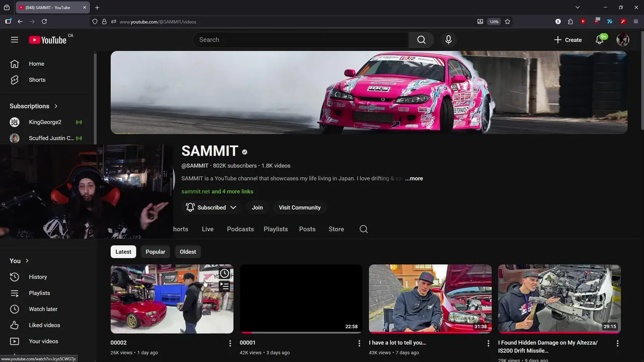
Task: Start voice search with microphone icon
Action: (448, 40)
